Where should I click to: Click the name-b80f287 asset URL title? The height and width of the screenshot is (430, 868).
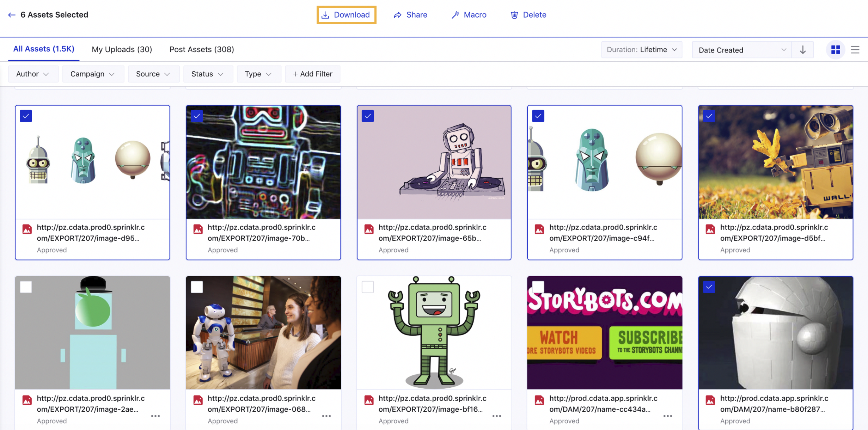point(774,404)
